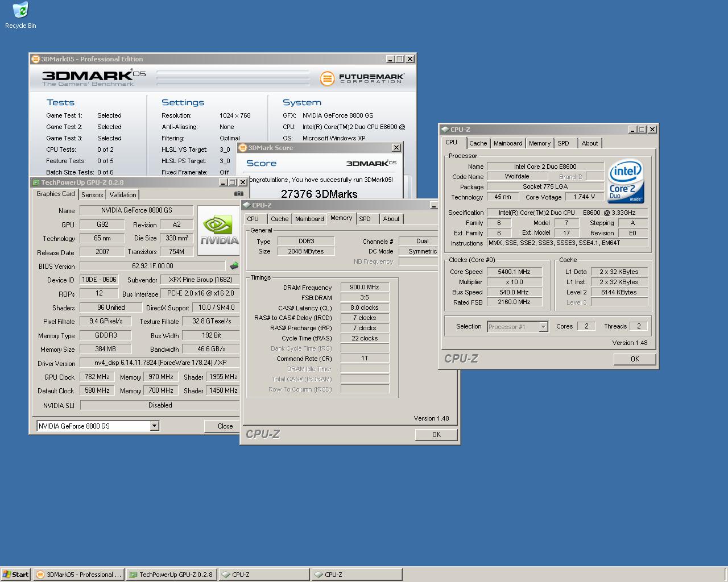Click the Core Voltage value 1.744 V
The image size is (728, 582).
coord(584,197)
